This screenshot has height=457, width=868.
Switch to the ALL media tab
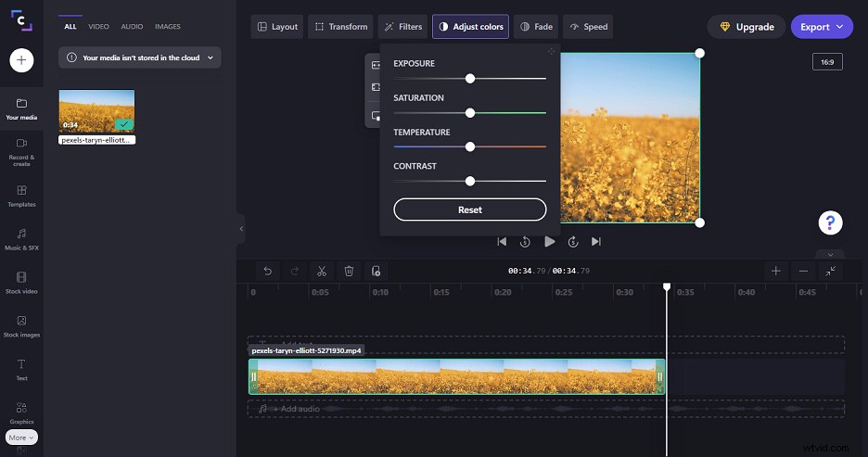click(x=70, y=27)
